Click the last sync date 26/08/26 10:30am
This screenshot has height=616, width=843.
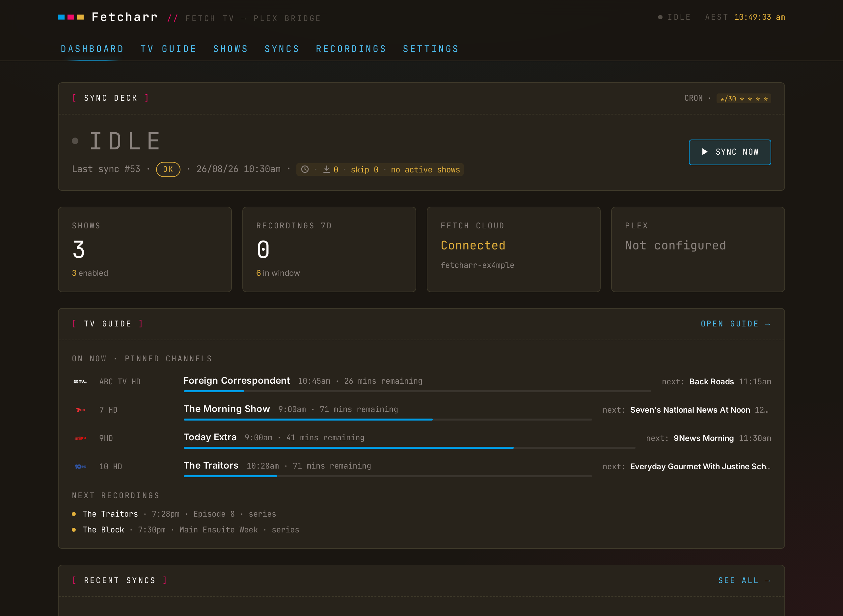238,169
